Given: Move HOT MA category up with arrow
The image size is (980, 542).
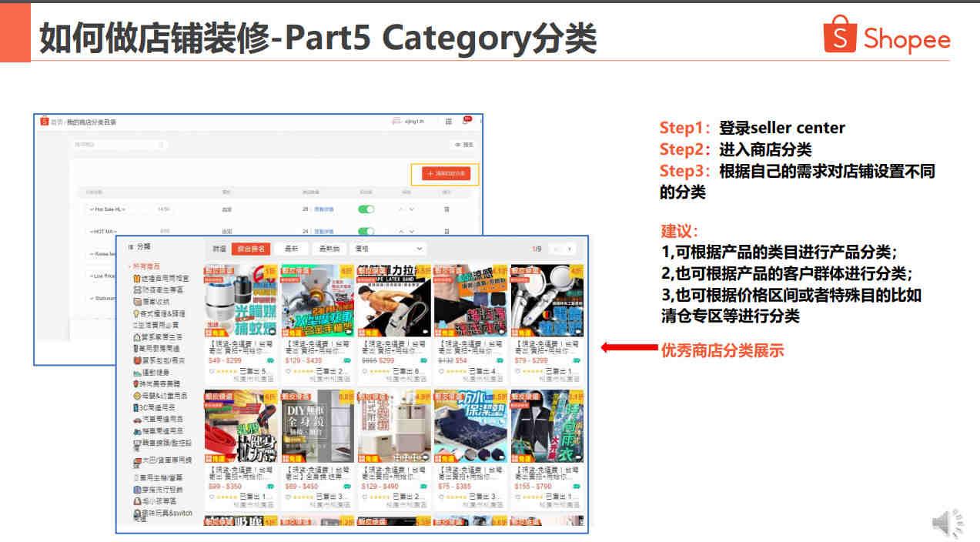Looking at the screenshot, I should pos(400,231).
